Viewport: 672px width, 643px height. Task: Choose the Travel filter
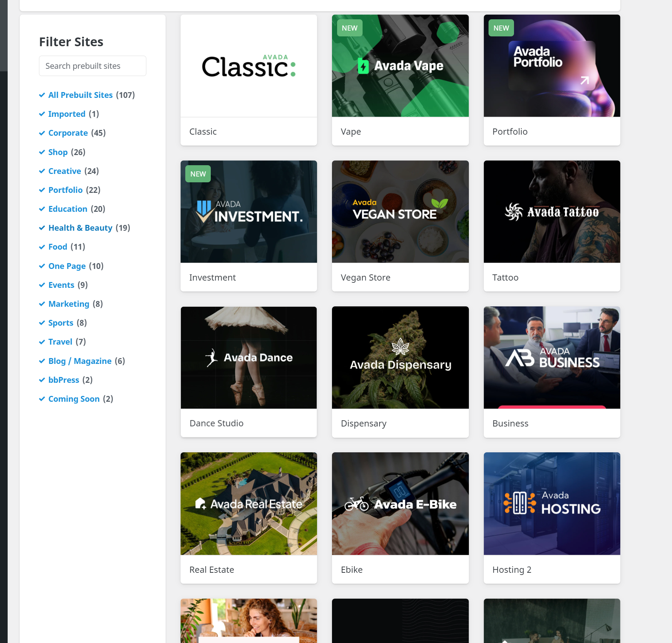pos(60,342)
